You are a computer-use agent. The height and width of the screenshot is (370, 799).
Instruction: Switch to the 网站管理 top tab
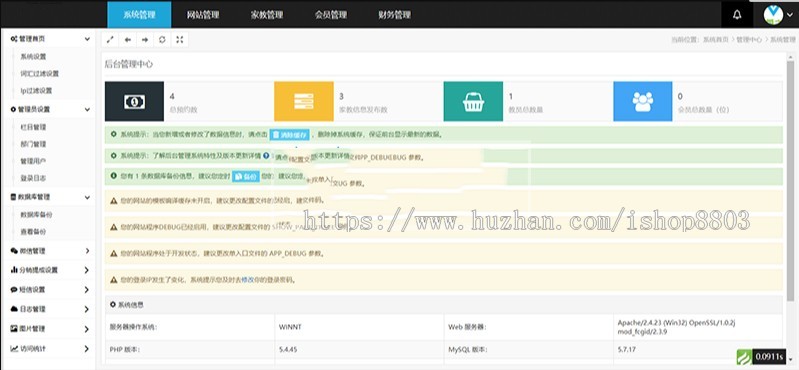[203, 15]
